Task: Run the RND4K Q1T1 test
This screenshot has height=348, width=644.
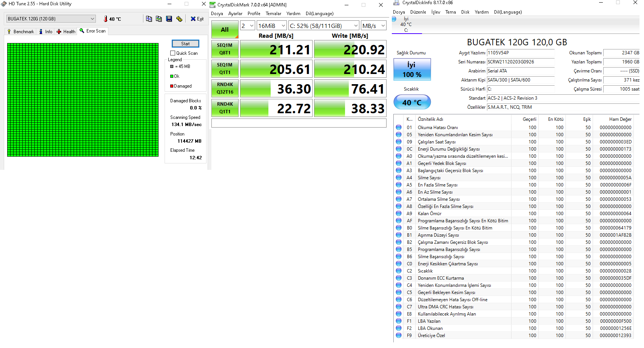Action: click(225, 108)
